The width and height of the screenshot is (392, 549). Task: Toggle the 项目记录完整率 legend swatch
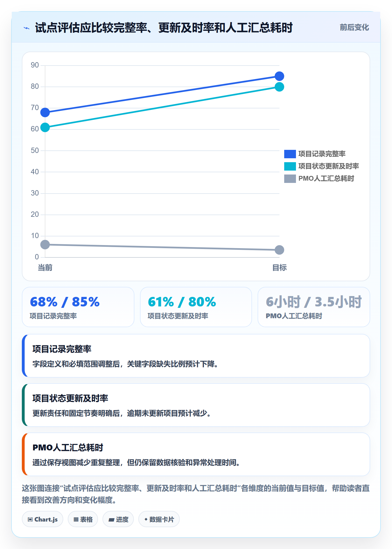pyautogui.click(x=290, y=154)
